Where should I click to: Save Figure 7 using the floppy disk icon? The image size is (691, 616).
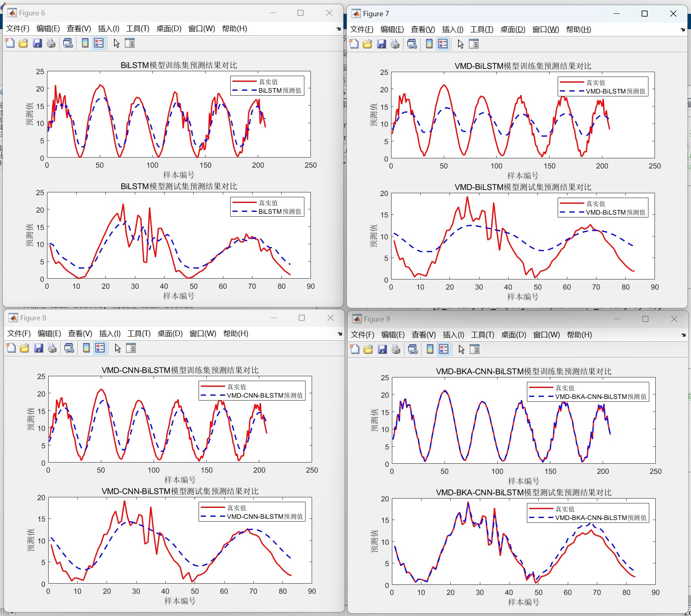[381, 44]
